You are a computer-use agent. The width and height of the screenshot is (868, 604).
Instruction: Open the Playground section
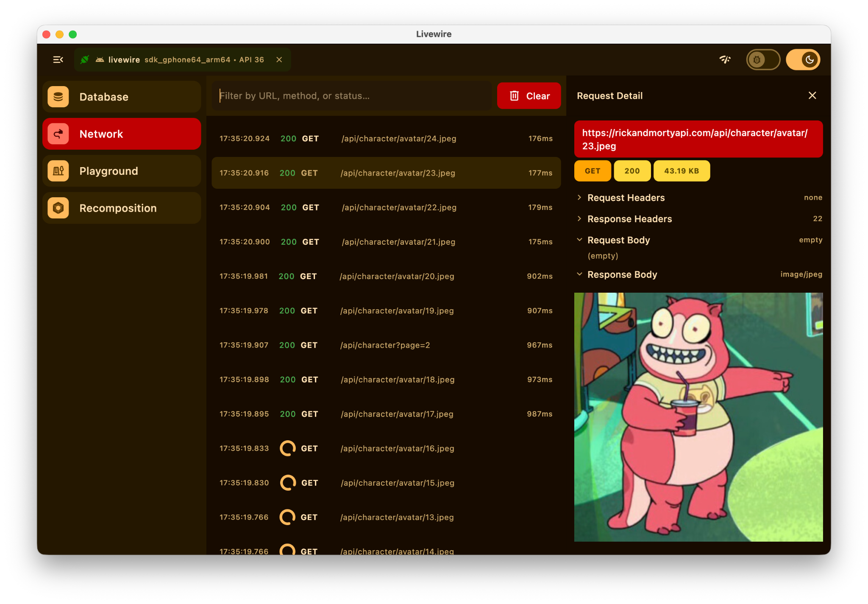122,171
